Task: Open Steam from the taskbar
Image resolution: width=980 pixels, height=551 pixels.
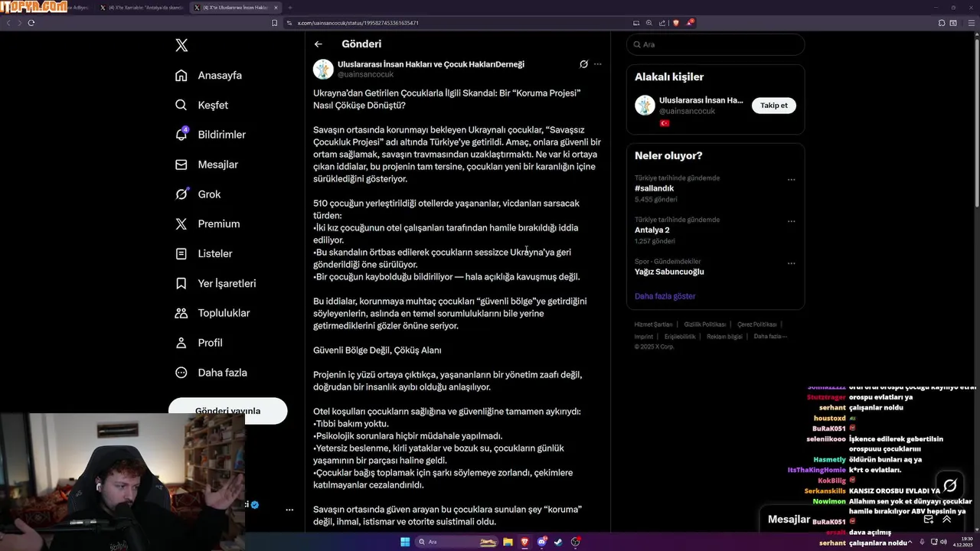Action: 558,542
